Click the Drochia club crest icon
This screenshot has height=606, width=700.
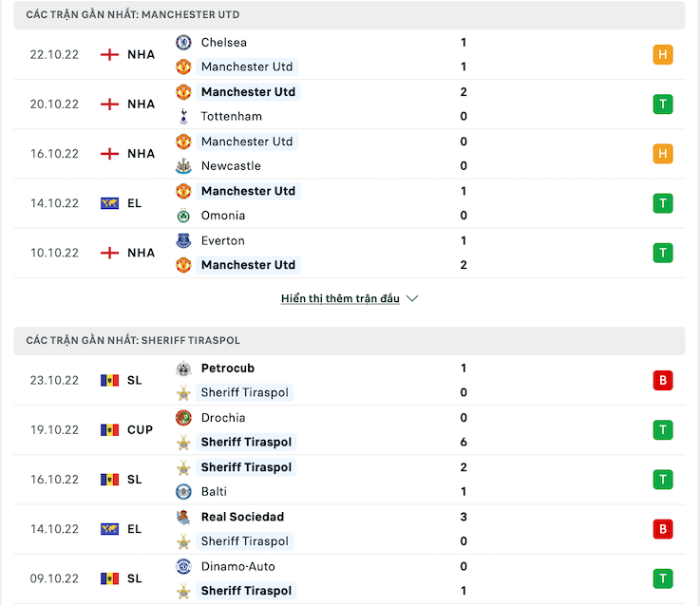tap(183, 418)
